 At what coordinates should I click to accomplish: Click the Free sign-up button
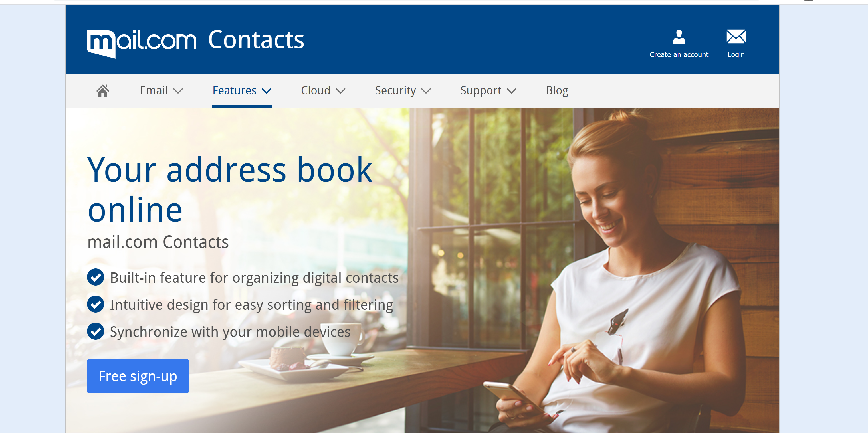pos(138,376)
